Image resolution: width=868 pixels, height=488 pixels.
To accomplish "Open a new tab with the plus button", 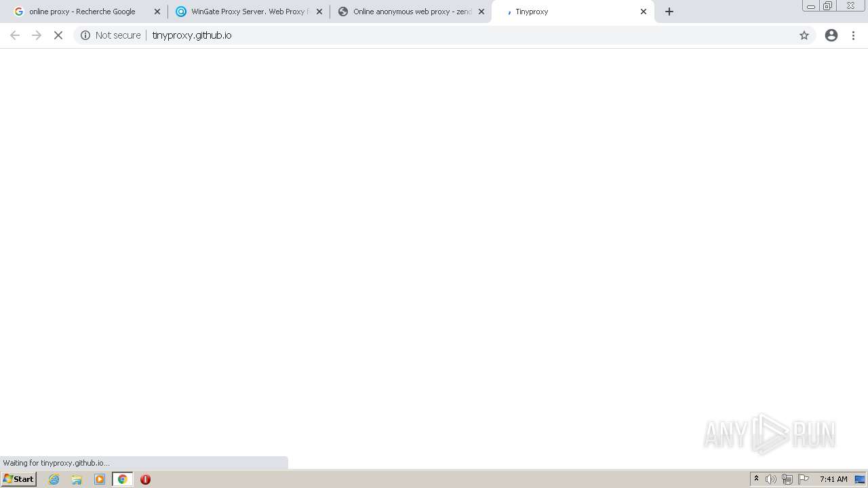I will click(x=669, y=12).
